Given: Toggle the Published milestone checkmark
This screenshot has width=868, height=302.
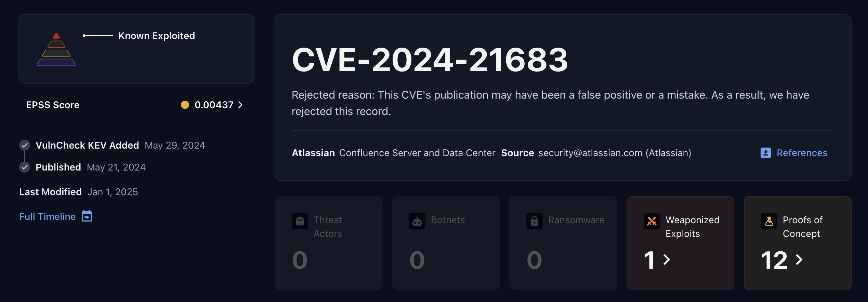Looking at the screenshot, I should (24, 167).
